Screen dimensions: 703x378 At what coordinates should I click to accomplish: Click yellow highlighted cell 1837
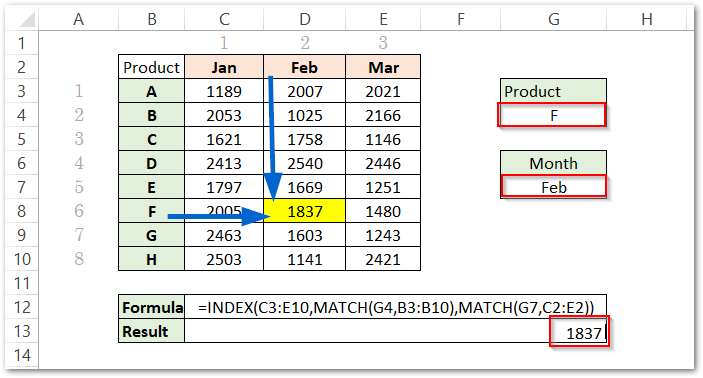(305, 211)
